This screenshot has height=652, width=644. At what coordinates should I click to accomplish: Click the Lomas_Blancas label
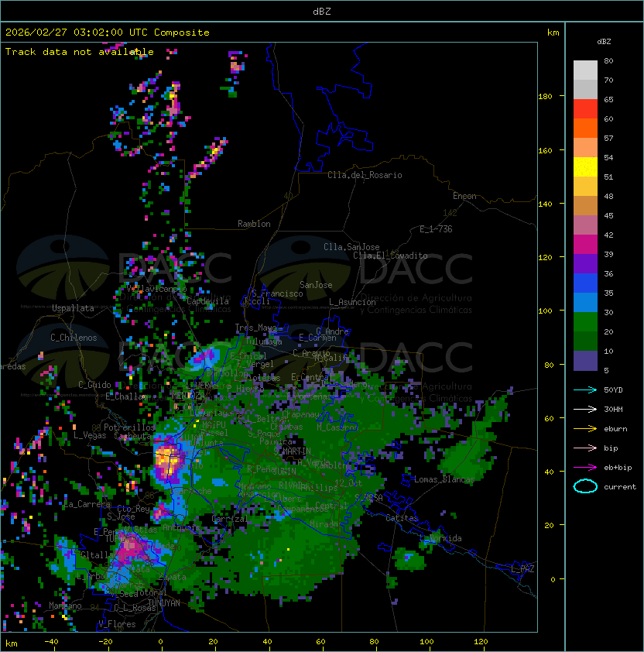tap(444, 479)
